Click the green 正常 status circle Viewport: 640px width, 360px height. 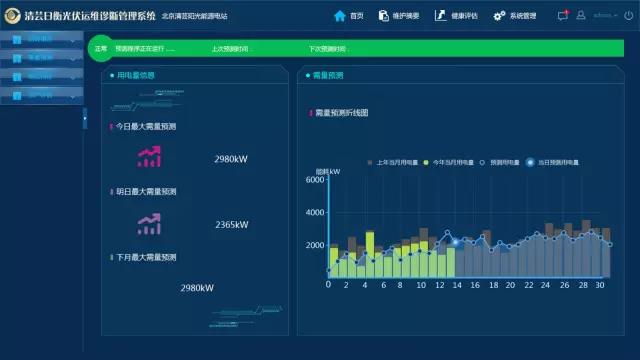pyautogui.click(x=100, y=49)
